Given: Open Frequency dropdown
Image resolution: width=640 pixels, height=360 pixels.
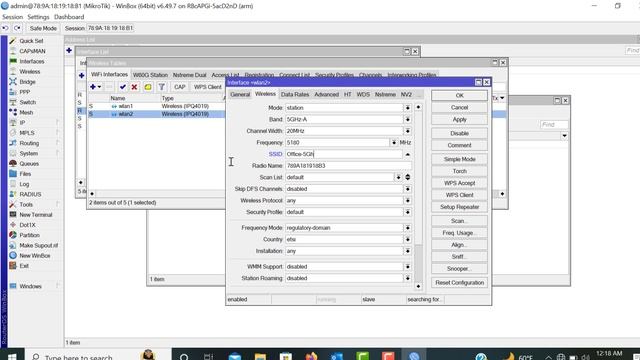Looking at the screenshot, I should click(394, 142).
